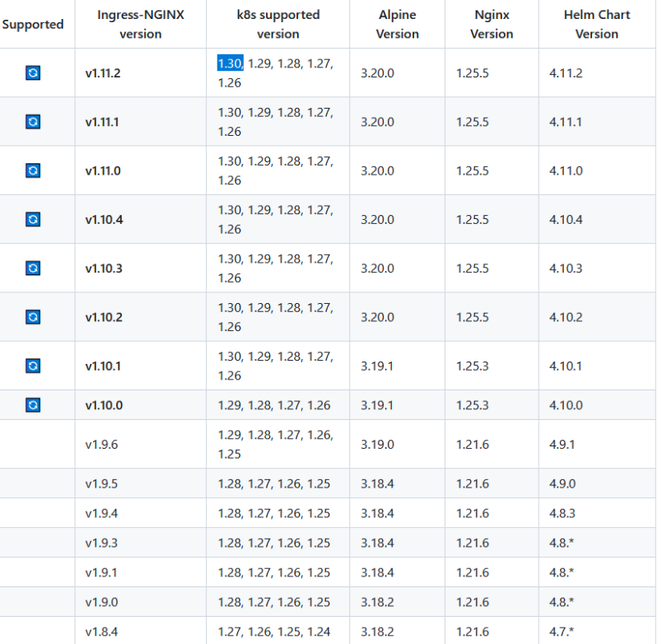Click Helm chart version 4.11.2

[566, 73]
